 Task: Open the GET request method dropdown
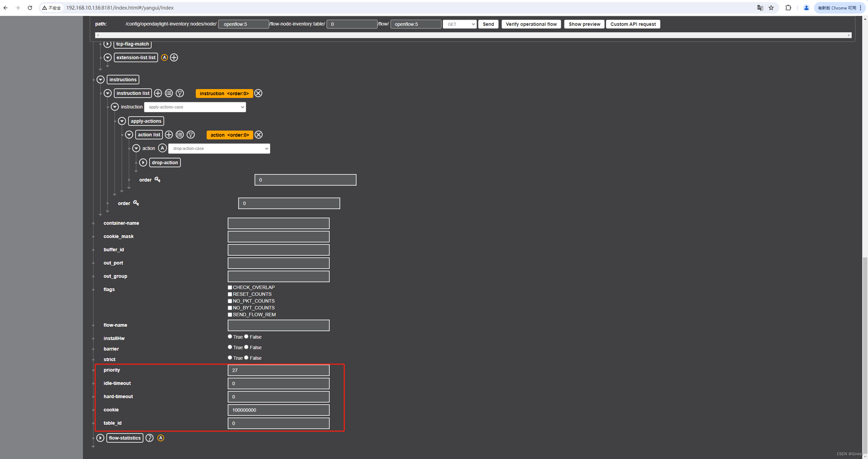coord(459,24)
